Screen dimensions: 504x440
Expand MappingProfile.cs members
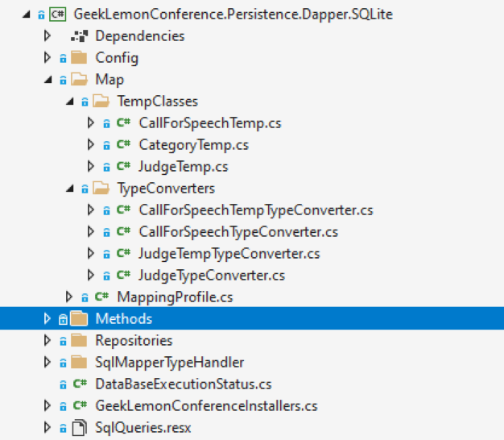(69, 297)
